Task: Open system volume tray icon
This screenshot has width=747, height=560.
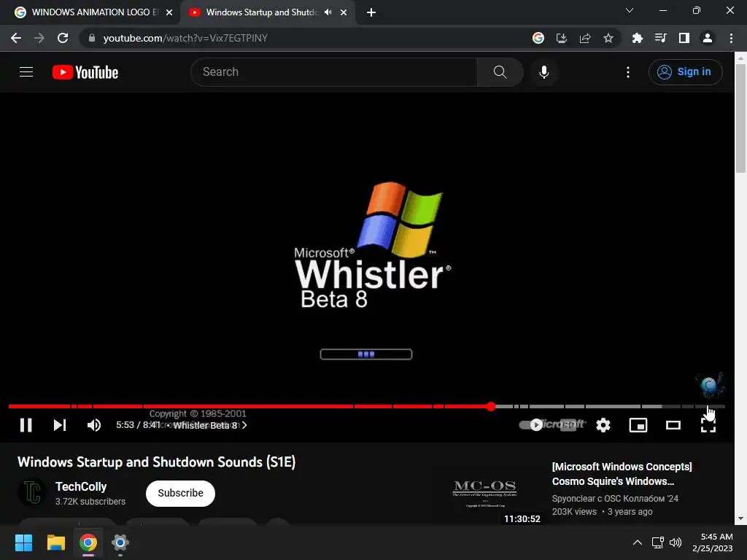Action: pyautogui.click(x=676, y=542)
